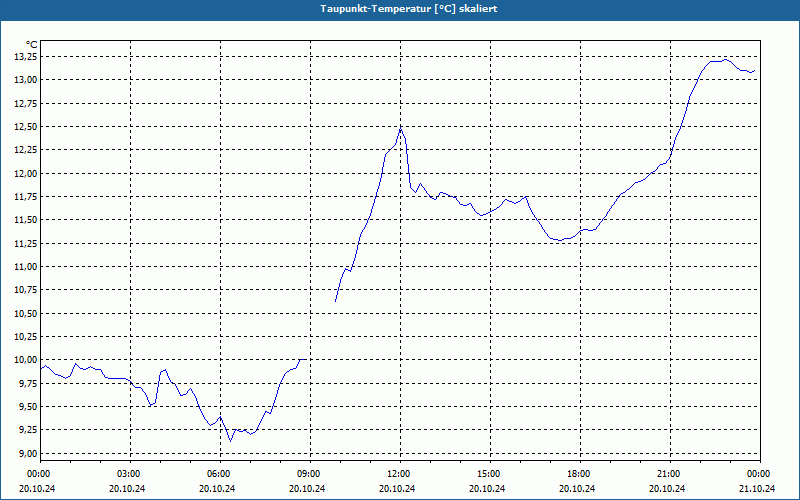Select the 11,75 y-axis label
This screenshot has height=500, width=800.
pos(25,196)
